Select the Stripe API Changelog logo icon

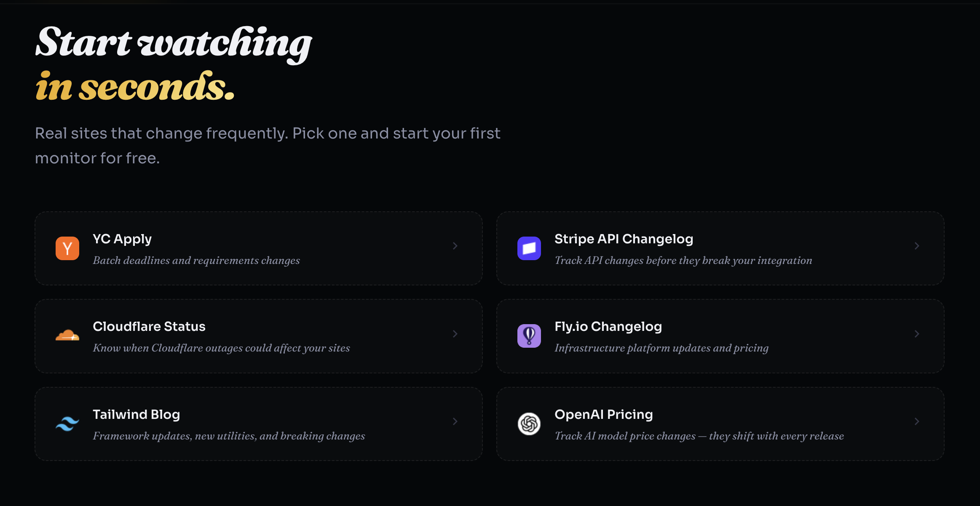(x=529, y=248)
